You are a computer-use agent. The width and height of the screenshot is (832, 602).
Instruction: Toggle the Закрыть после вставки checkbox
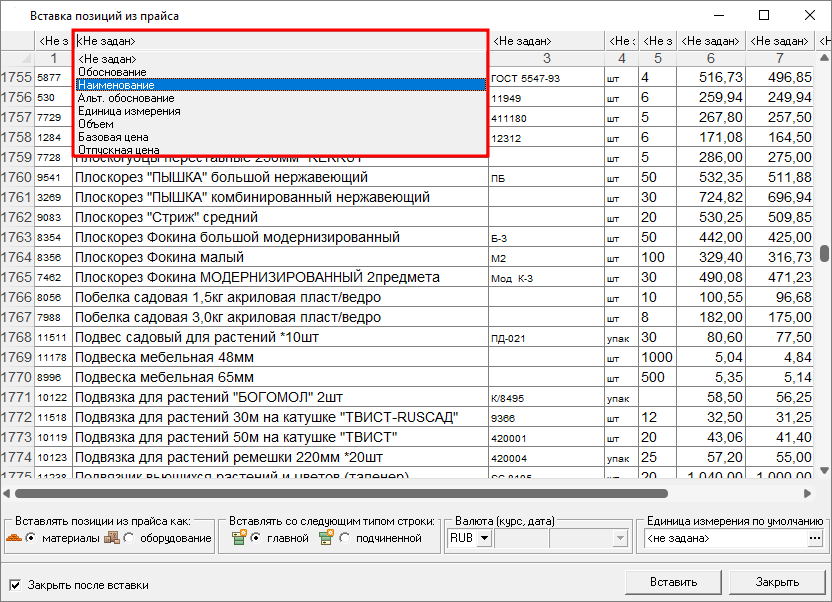click(x=15, y=585)
